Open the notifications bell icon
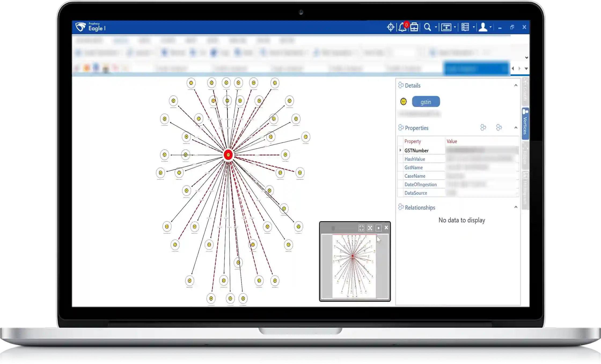 click(x=402, y=27)
